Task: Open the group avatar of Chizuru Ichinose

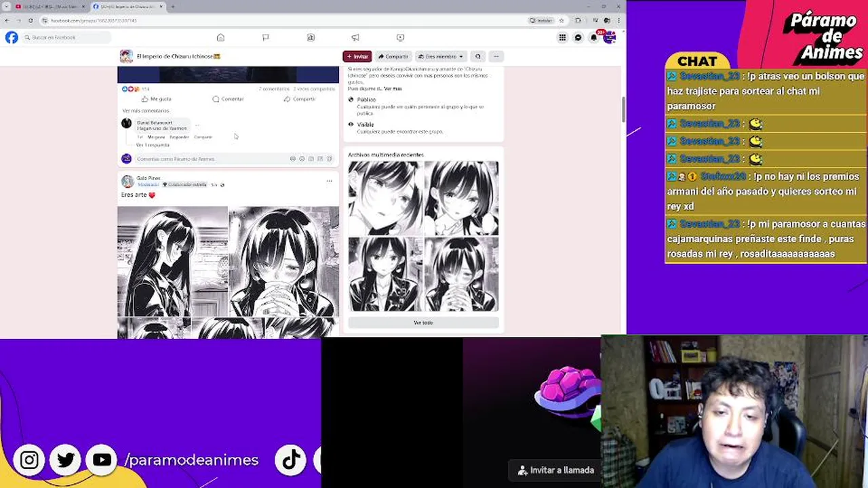Action: [x=126, y=56]
